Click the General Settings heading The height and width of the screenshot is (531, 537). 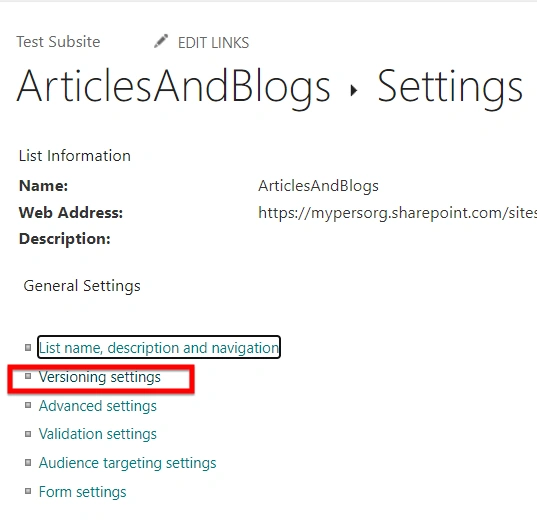[x=82, y=286]
